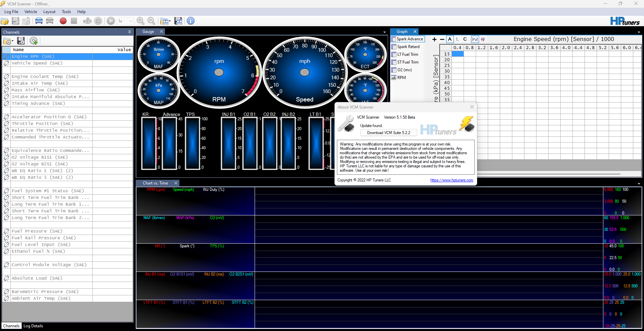Screen dimensions: 644x331
Task: Open the Graph panel tab list dropdown arrow
Action: pyautogui.click(x=639, y=32)
